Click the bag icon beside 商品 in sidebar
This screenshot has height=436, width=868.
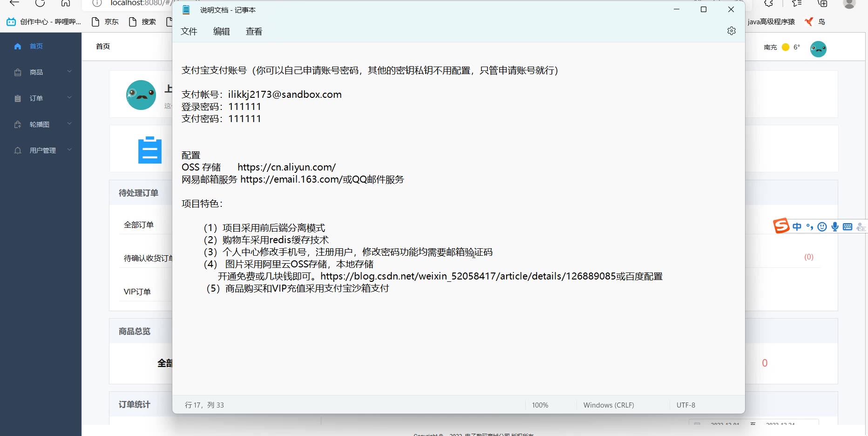[18, 72]
